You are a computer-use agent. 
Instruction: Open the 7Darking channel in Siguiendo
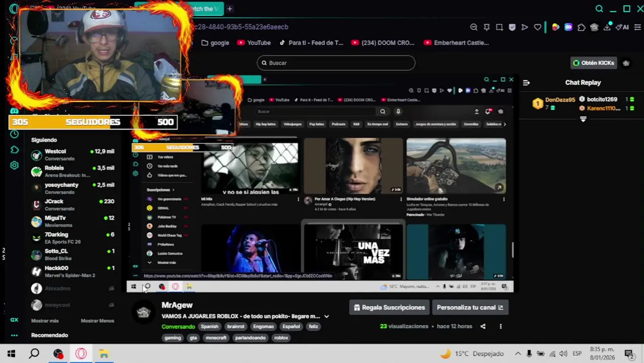(x=73, y=238)
